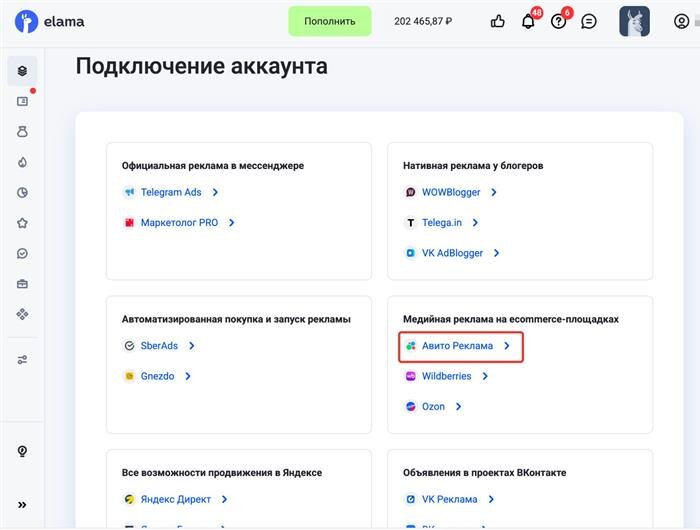The height and width of the screenshot is (530, 700).
Task: Click chevron next to Яндекс Директ
Action: [225, 499]
